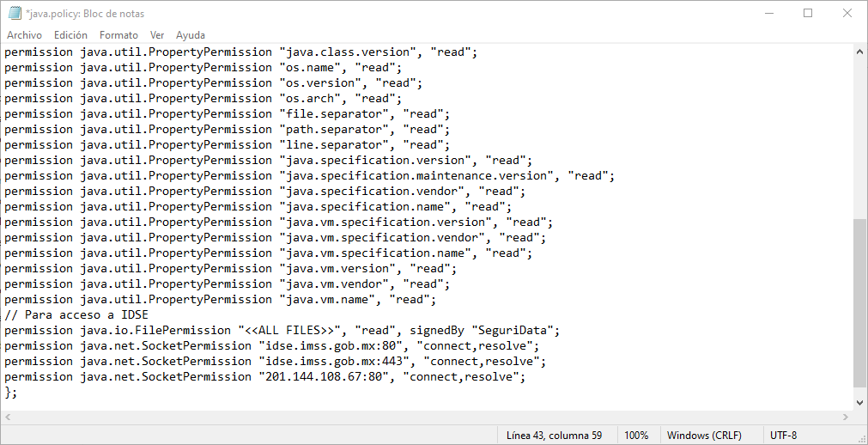868x445 pixels.
Task: Open the Formato menu
Action: [118, 35]
